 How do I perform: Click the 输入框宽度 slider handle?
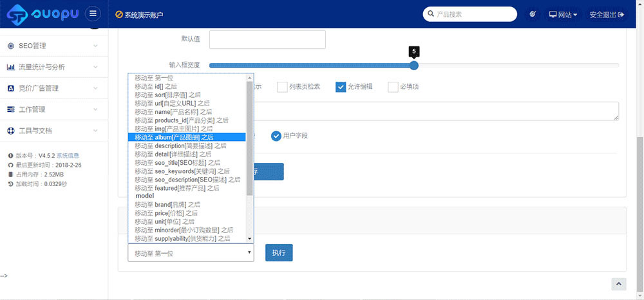tap(414, 65)
